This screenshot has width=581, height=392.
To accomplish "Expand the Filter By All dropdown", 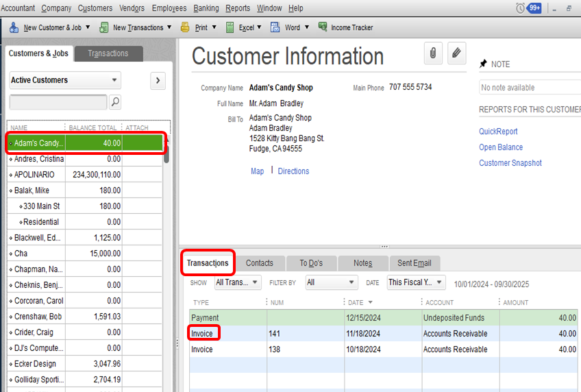I will pos(332,282).
